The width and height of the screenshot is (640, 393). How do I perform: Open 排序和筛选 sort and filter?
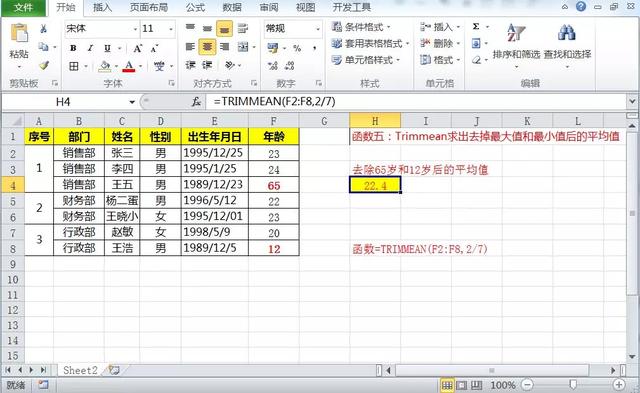point(516,45)
